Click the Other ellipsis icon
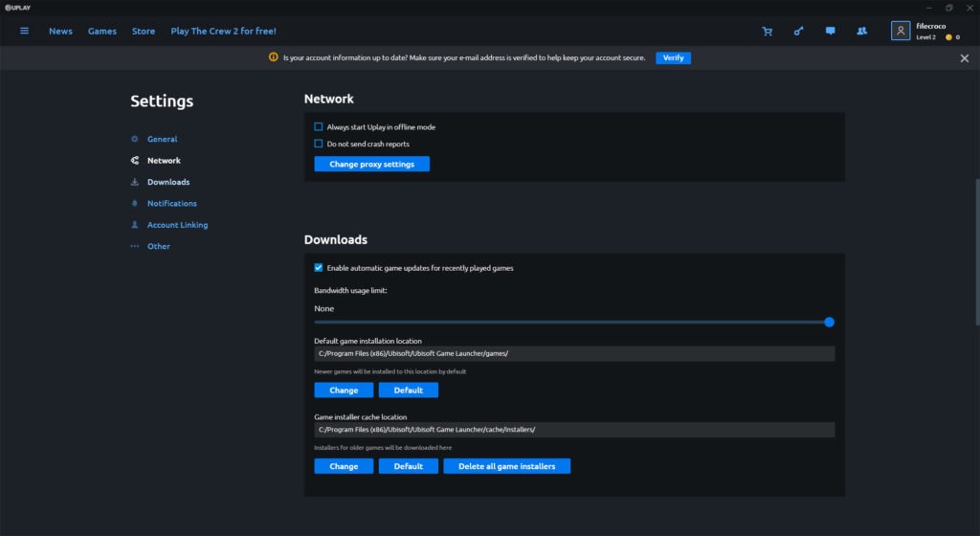Viewport: 980px width, 536px height. tap(134, 246)
